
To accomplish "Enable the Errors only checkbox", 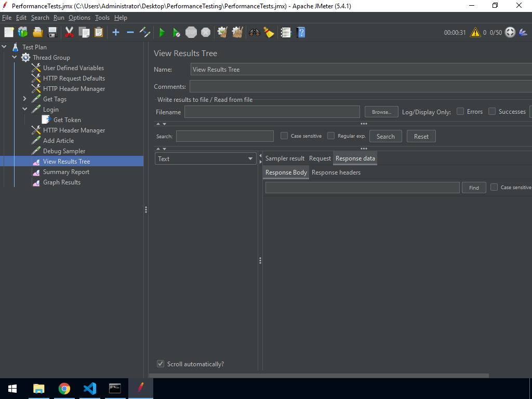I will [460, 111].
